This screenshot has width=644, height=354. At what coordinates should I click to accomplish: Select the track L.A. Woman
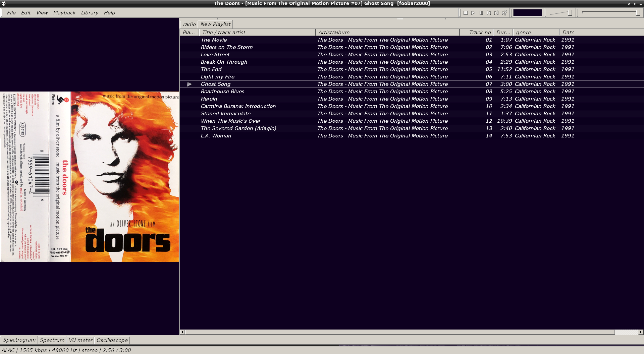pos(412,136)
